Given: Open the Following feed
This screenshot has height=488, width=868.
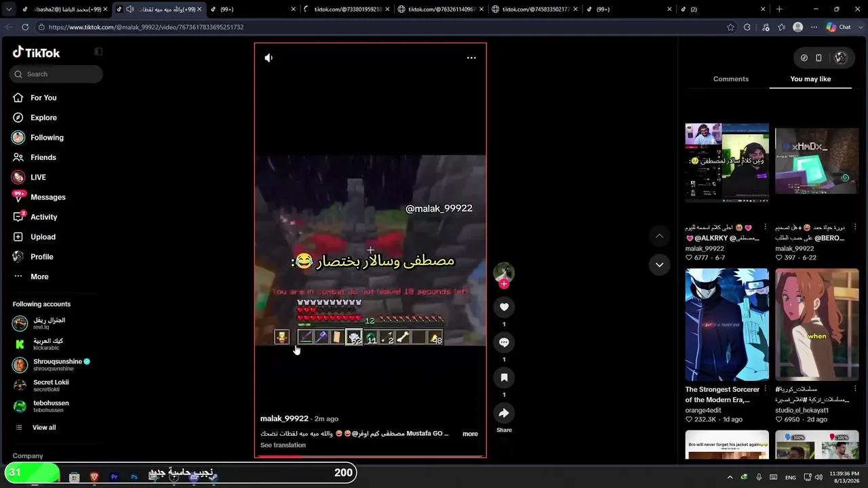Looking at the screenshot, I should click(x=47, y=138).
